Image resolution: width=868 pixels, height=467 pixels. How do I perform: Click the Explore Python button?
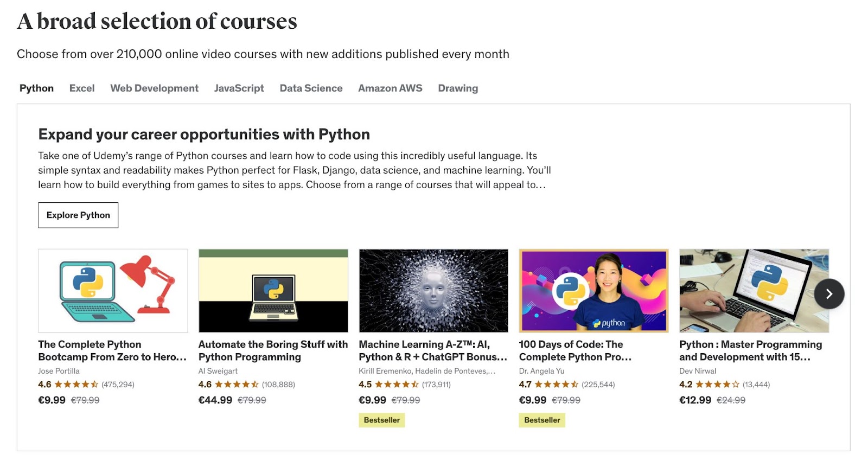tap(78, 215)
